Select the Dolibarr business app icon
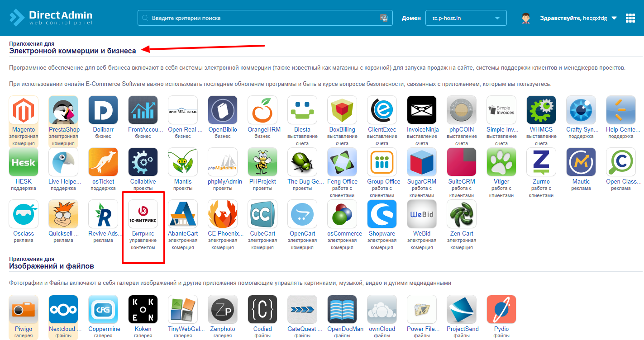644x340 pixels. click(103, 110)
